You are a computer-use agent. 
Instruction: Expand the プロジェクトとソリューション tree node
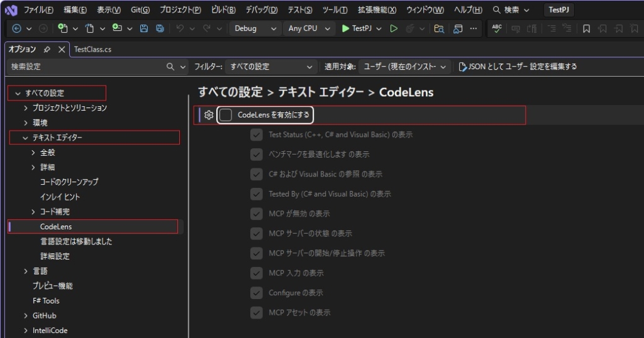click(x=26, y=108)
